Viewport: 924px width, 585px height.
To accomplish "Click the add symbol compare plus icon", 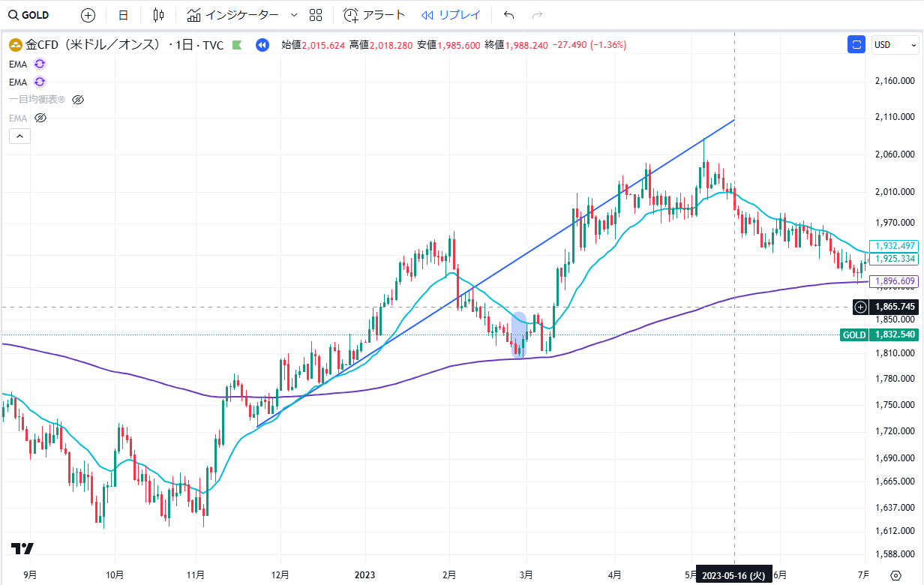I will (88, 15).
